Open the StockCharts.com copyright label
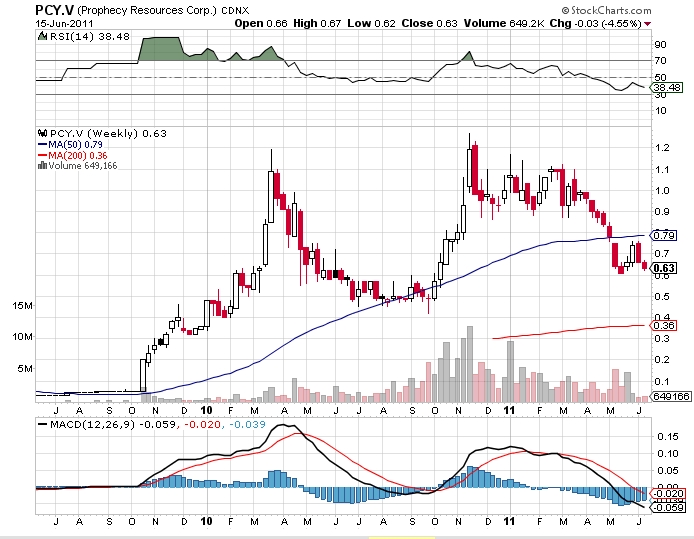This screenshot has height=539, width=694. point(606,10)
